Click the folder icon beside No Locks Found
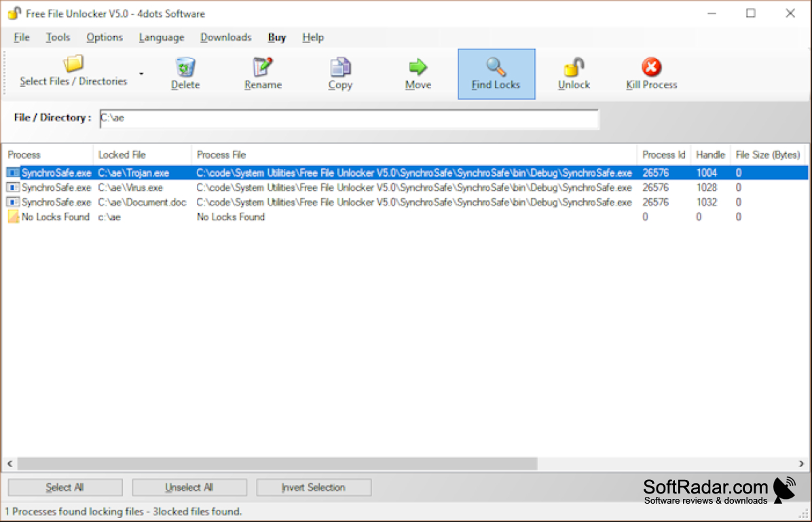This screenshot has height=522, width=812. (x=13, y=217)
